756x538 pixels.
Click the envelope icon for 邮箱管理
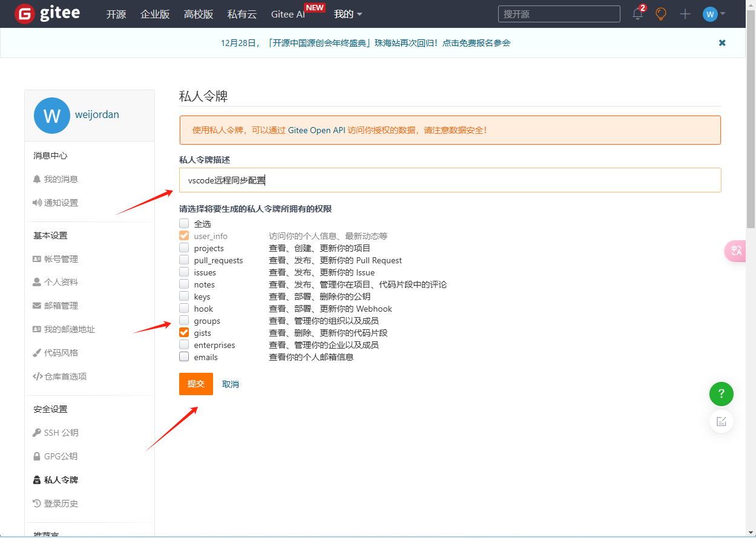pyautogui.click(x=37, y=306)
